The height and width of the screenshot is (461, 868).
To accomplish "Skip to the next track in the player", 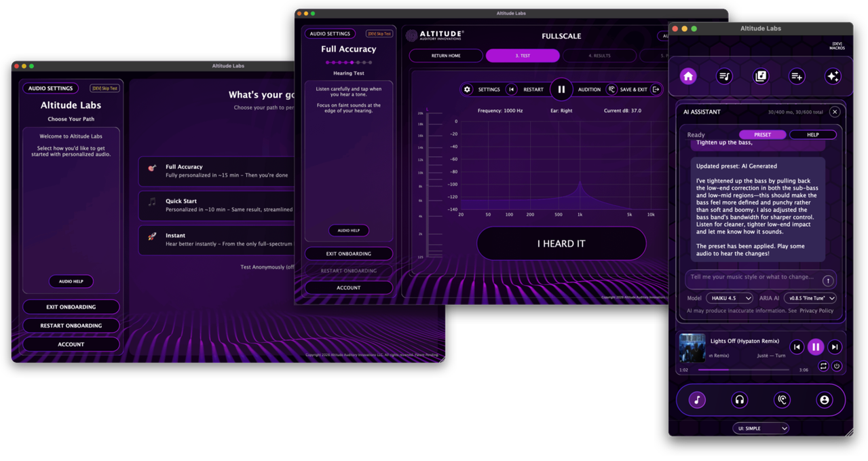I will click(835, 347).
